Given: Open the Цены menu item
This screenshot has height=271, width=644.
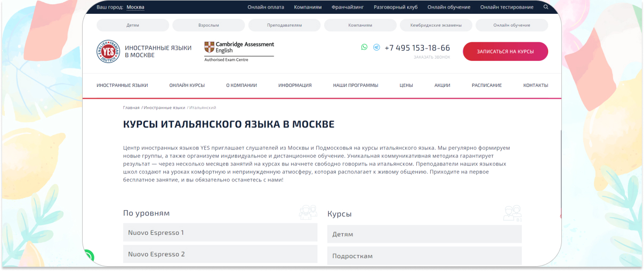Looking at the screenshot, I should [406, 85].
